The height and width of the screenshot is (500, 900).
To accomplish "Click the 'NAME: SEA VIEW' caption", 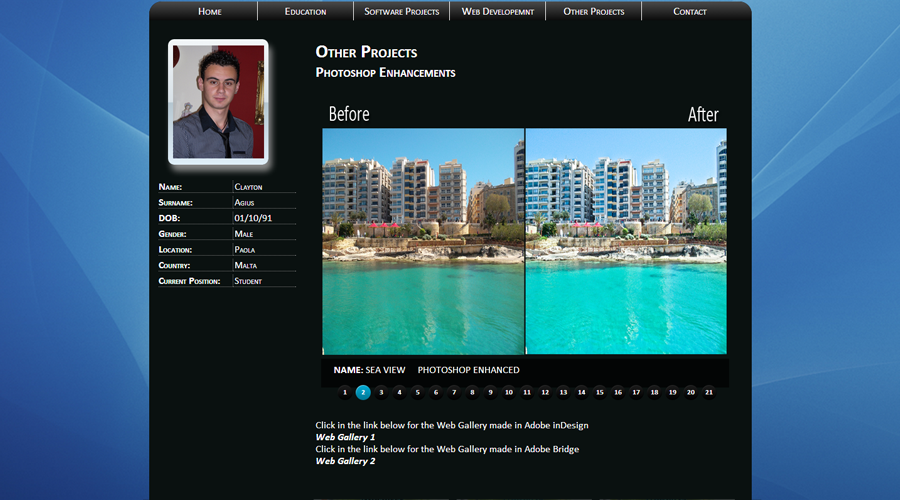I will (x=369, y=370).
